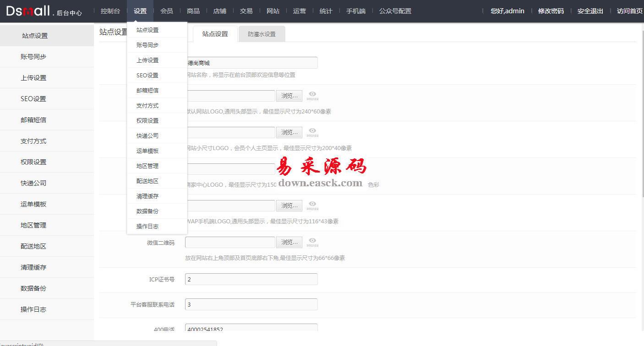Screen dimensions: 644x346
Task: Click the 修改密码 link in header
Action: click(551, 11)
